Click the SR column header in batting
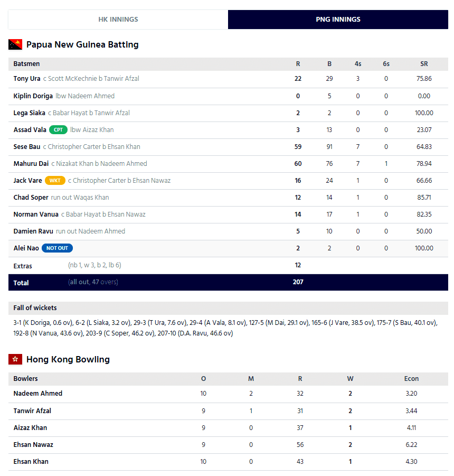 click(424, 64)
